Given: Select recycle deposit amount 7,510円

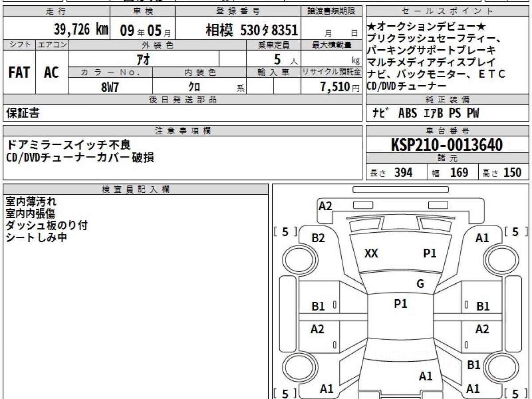Looking at the screenshot, I should (x=340, y=87).
